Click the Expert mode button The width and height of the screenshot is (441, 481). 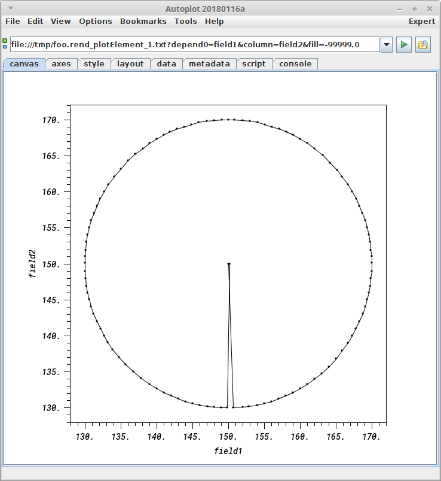click(x=422, y=21)
